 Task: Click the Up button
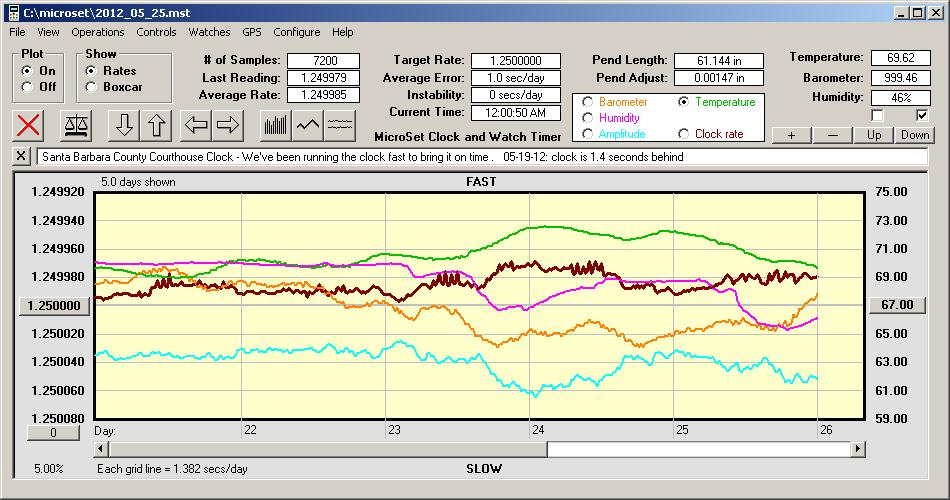click(x=874, y=135)
